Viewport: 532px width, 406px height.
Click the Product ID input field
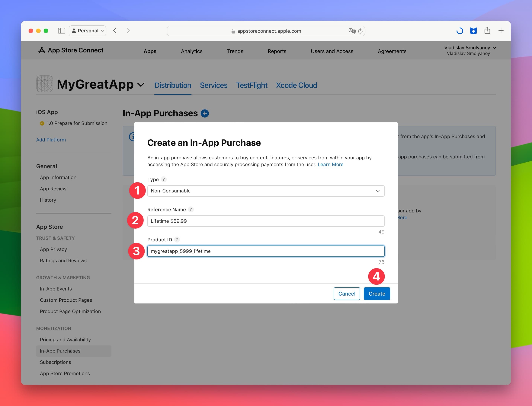(266, 251)
